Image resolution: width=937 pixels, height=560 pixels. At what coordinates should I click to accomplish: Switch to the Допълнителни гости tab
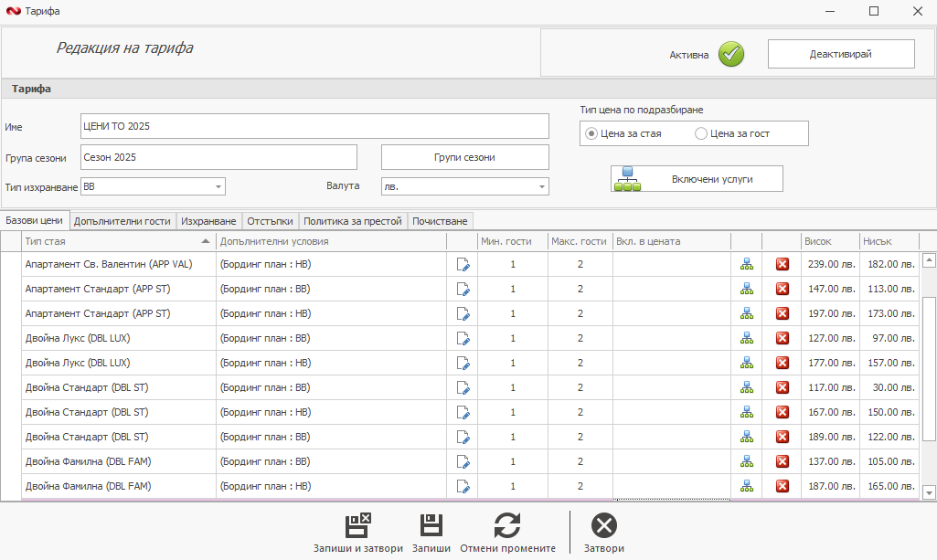[122, 221]
